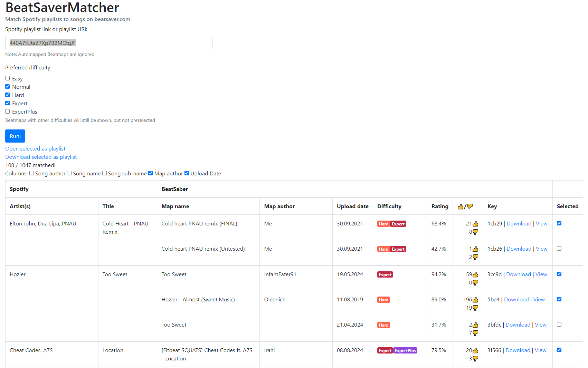Deselect the Fitbeat SQUATS Cheat Codes map
The width and height of the screenshot is (588, 368).
(x=559, y=350)
